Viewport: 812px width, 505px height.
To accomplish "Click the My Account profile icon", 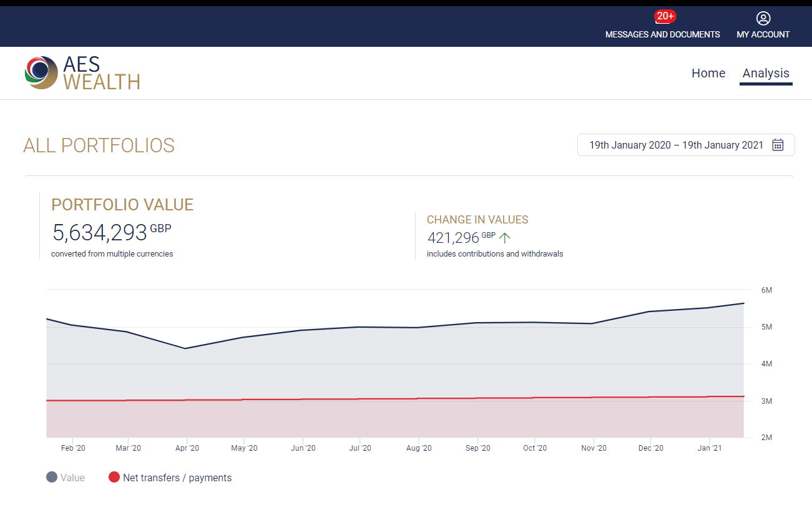I will click(763, 19).
